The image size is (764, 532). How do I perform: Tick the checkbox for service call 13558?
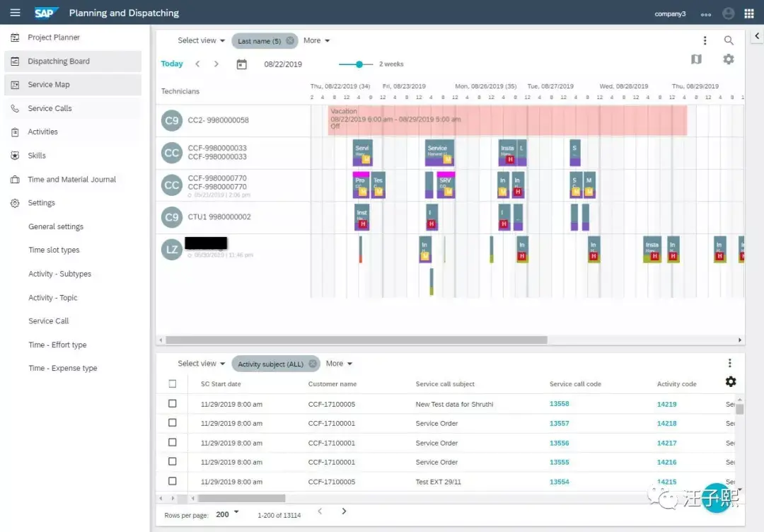click(173, 403)
